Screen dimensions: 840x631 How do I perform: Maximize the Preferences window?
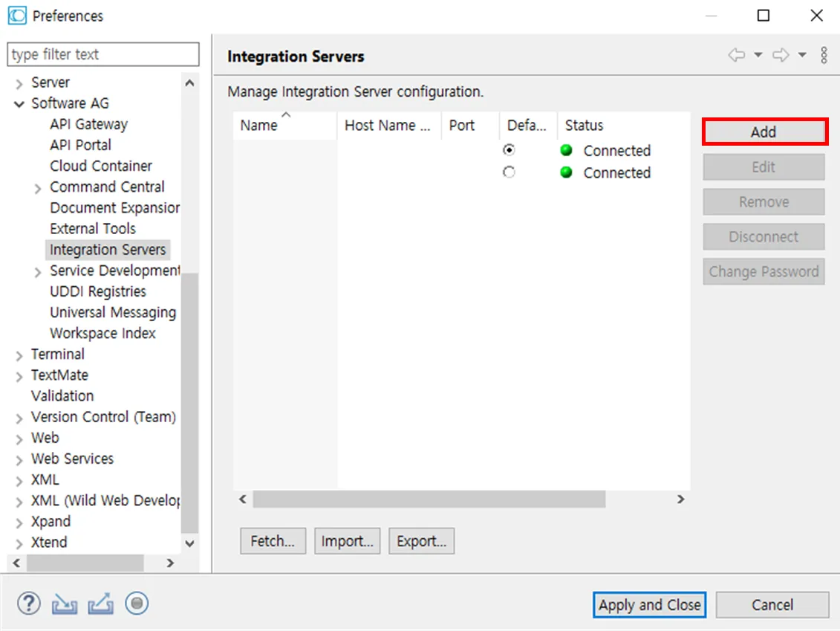coord(764,16)
